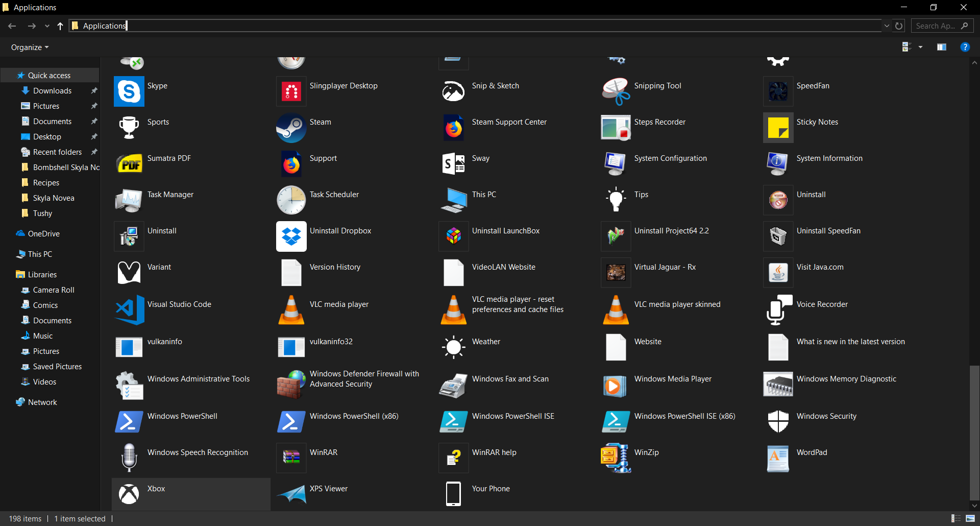
Task: Select the Windows PowerShell ISE icon
Action: click(x=454, y=422)
